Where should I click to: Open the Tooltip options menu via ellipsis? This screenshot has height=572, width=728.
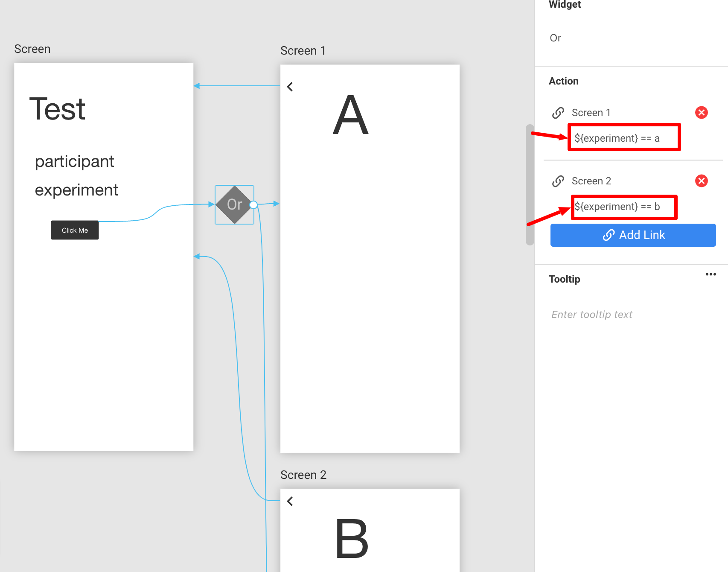click(711, 274)
